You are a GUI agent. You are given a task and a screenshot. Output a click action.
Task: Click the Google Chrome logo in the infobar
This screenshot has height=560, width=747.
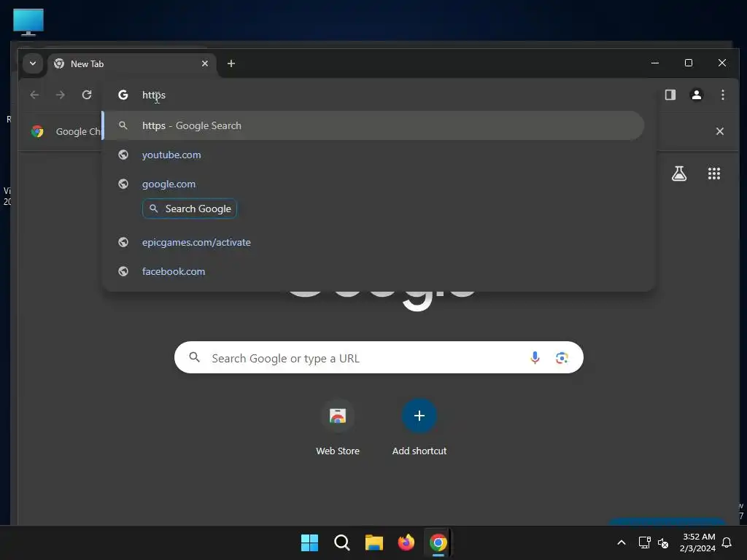[x=37, y=131]
